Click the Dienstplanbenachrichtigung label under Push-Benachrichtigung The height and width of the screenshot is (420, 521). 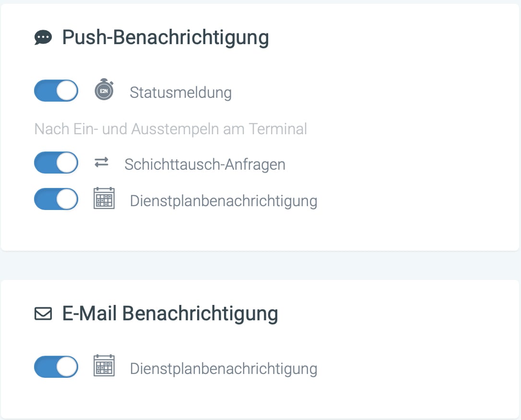[224, 200]
